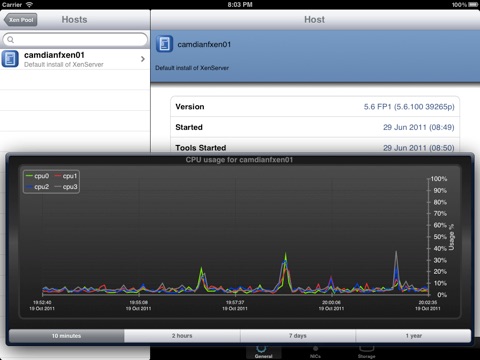Click the CPU usage chart title
Screen dimensions: 480x360
pyautogui.click(x=239, y=160)
